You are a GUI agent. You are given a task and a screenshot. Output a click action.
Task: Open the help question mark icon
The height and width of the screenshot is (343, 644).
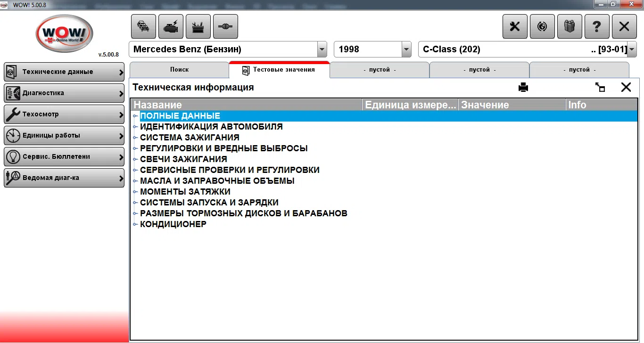click(597, 26)
